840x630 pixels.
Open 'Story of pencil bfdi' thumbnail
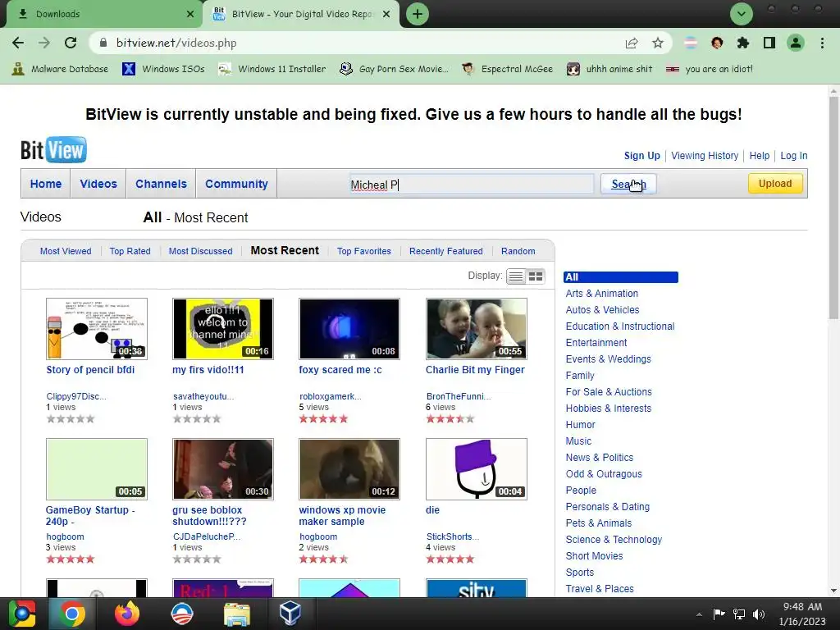(x=97, y=328)
